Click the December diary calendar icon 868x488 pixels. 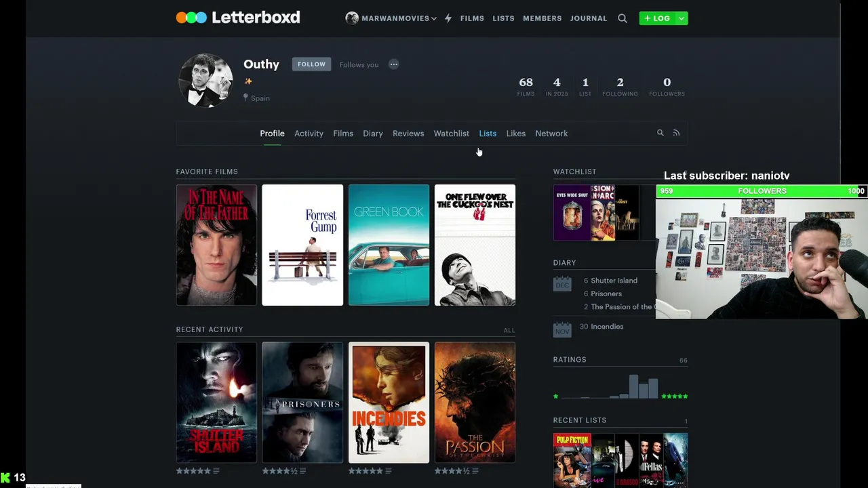coord(562,283)
